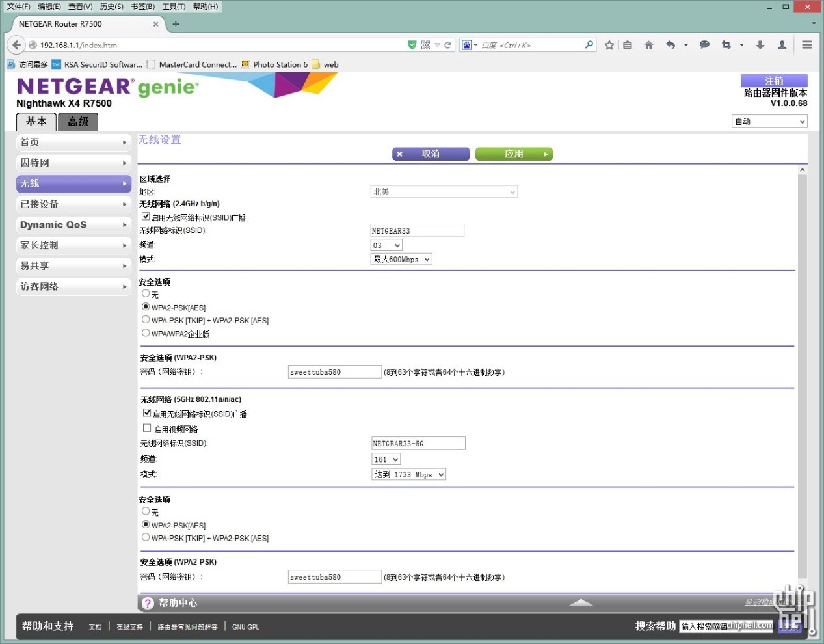Open the Dynamic QoS sidebar item

click(x=73, y=225)
